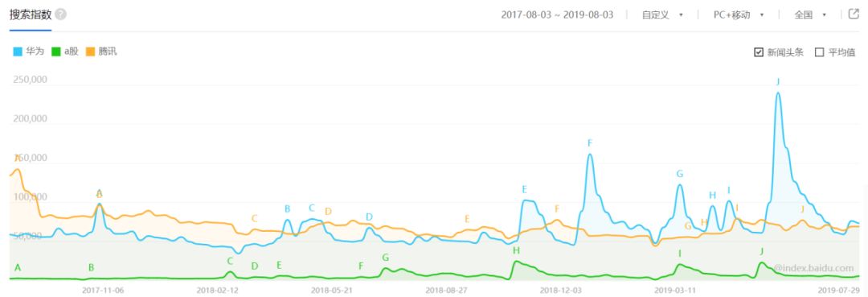This screenshot has width=868, height=297.
Task: Open the 自定义 time range dropdown
Action: coord(662,15)
